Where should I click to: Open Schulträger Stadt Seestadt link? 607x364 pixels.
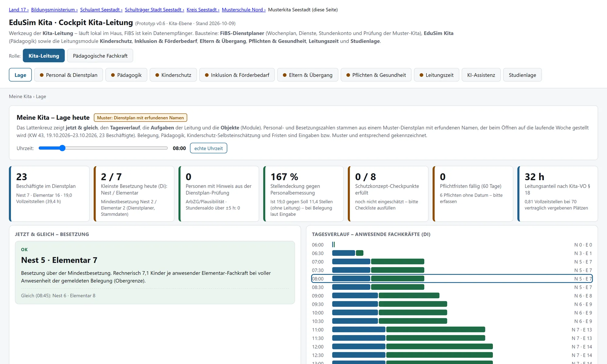pos(154,10)
